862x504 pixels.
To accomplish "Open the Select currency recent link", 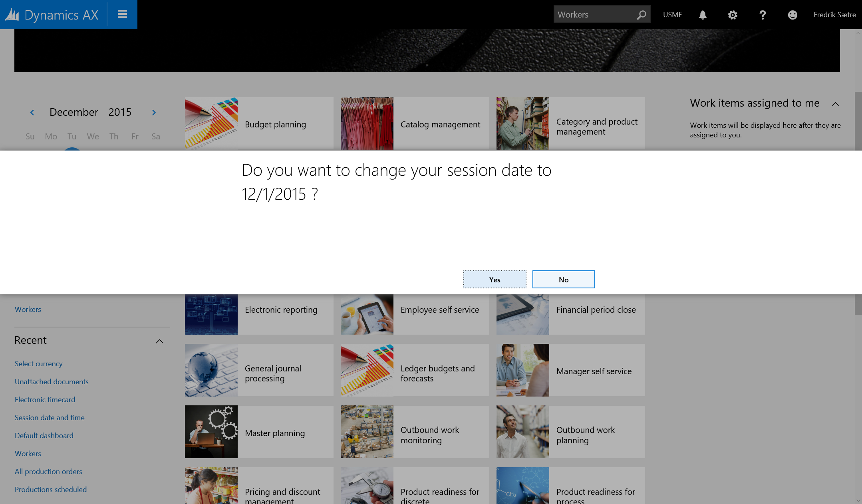I will (39, 363).
